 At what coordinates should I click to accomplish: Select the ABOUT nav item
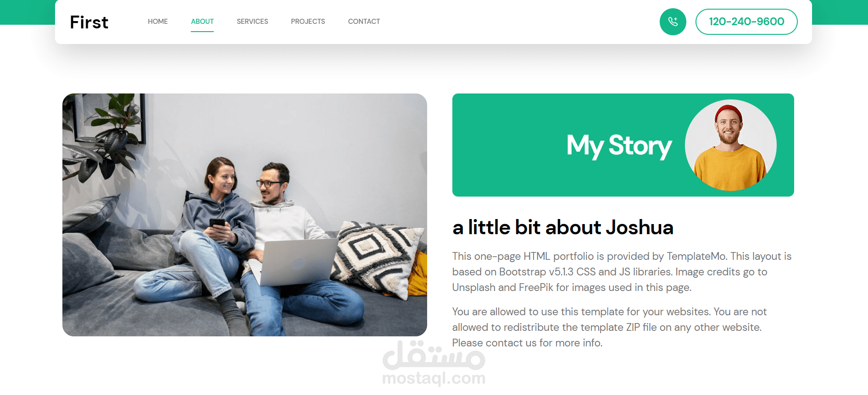coord(202,22)
